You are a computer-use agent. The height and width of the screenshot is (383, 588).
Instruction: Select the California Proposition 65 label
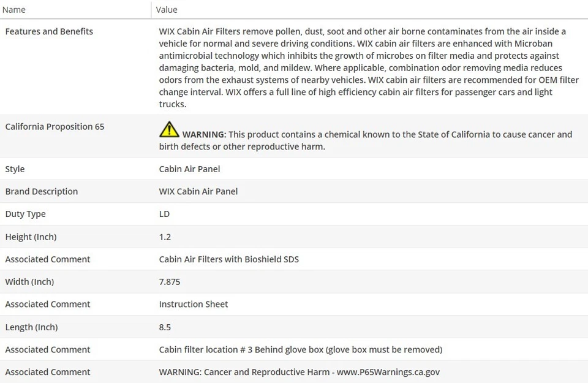[55, 127]
